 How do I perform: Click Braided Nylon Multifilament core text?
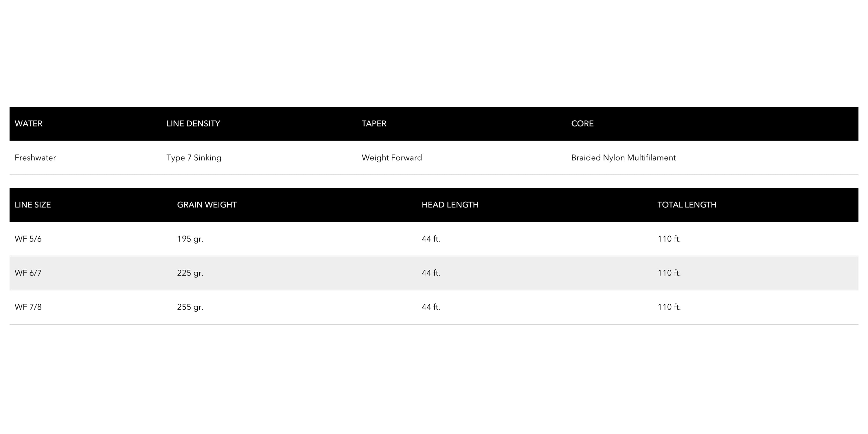pos(624,158)
